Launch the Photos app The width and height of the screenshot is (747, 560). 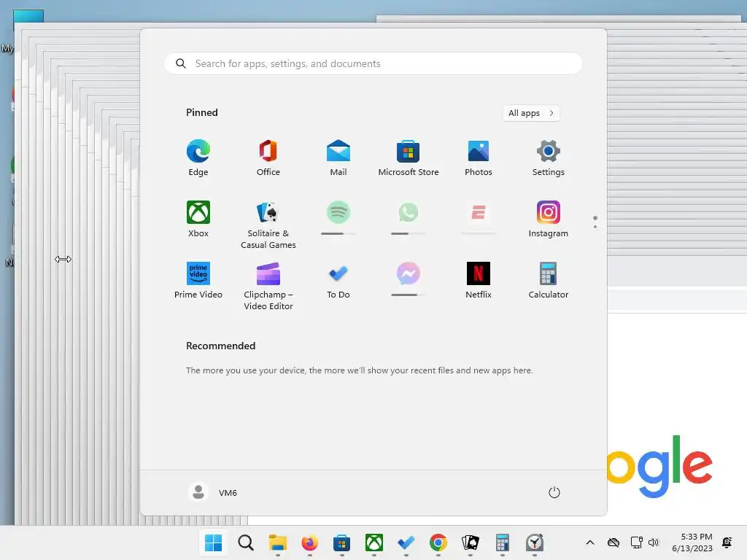[479, 158]
